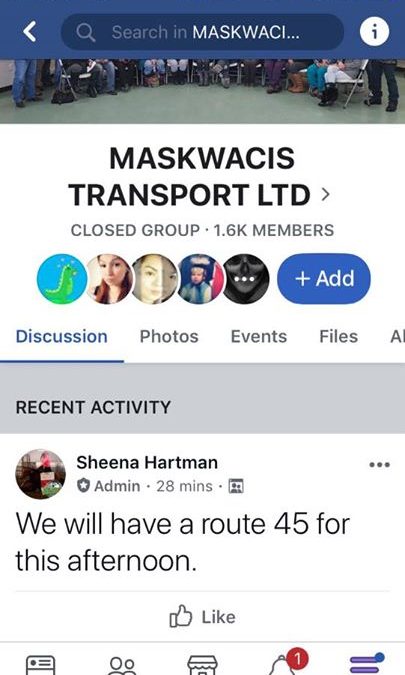Click the Search in MASKWACIS field
The height and width of the screenshot is (675, 405).
click(202, 32)
